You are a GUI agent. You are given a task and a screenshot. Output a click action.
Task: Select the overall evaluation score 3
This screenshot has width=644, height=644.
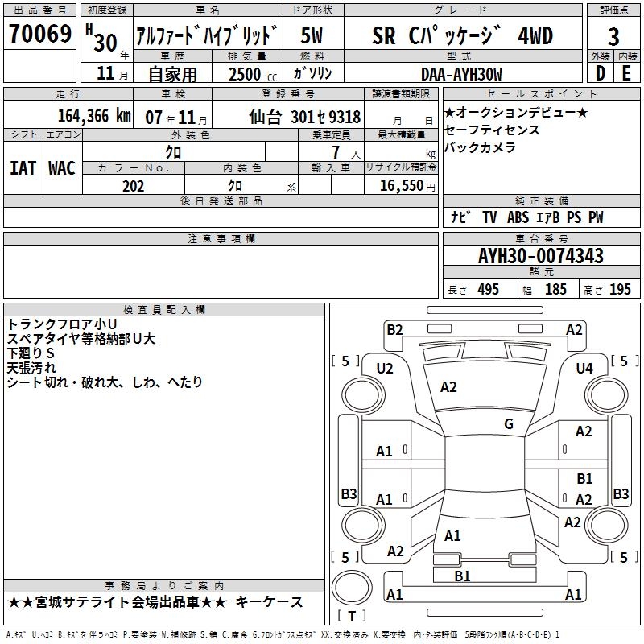click(613, 36)
